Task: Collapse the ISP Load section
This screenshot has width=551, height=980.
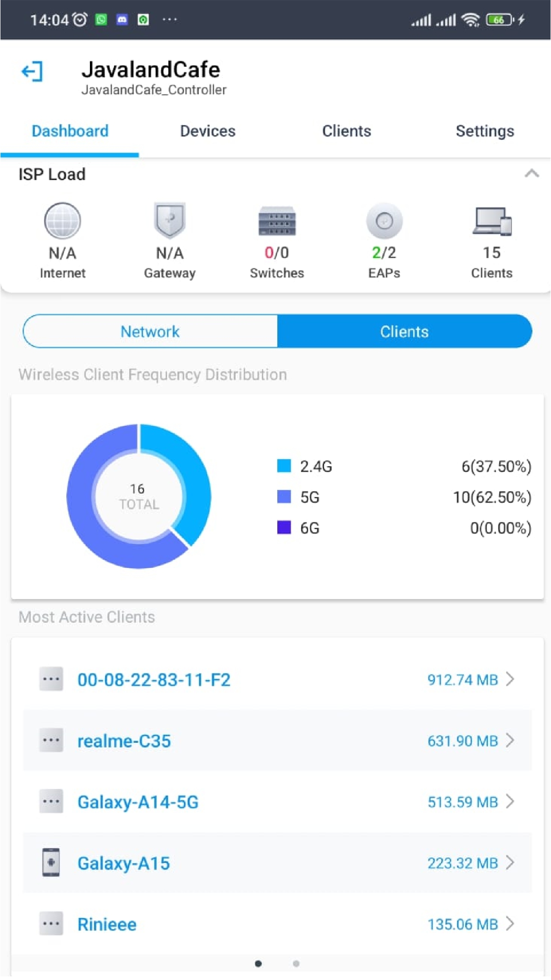Action: coord(531,174)
